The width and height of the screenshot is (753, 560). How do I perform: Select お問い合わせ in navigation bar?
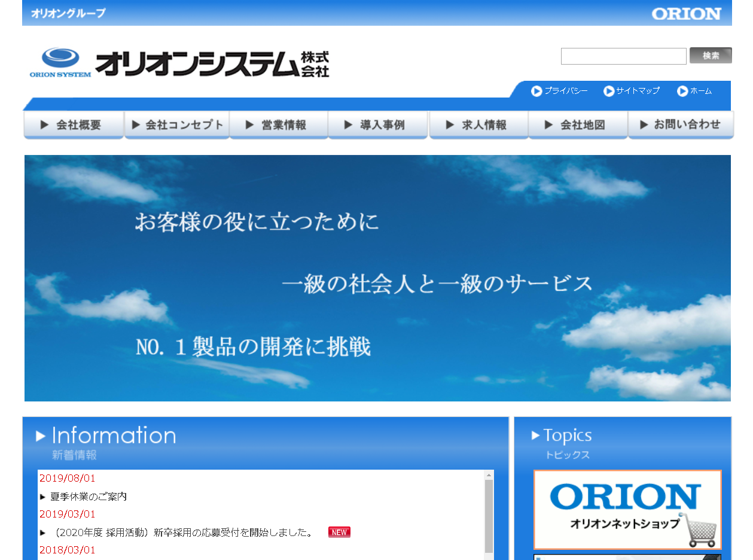point(681,125)
